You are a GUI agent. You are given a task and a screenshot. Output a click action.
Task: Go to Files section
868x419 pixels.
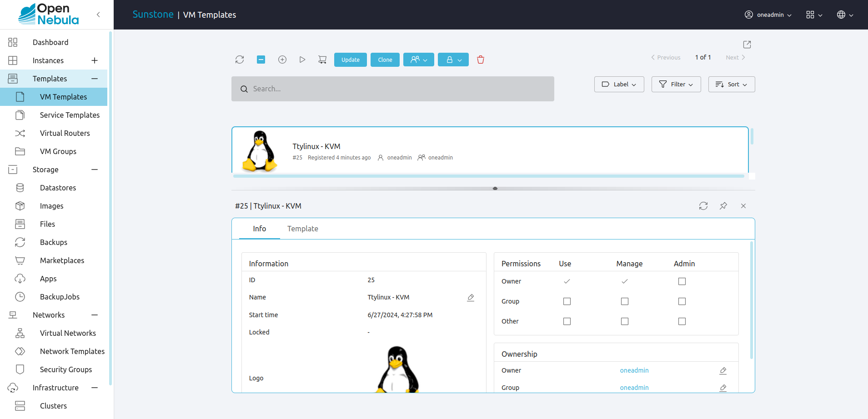54,224
